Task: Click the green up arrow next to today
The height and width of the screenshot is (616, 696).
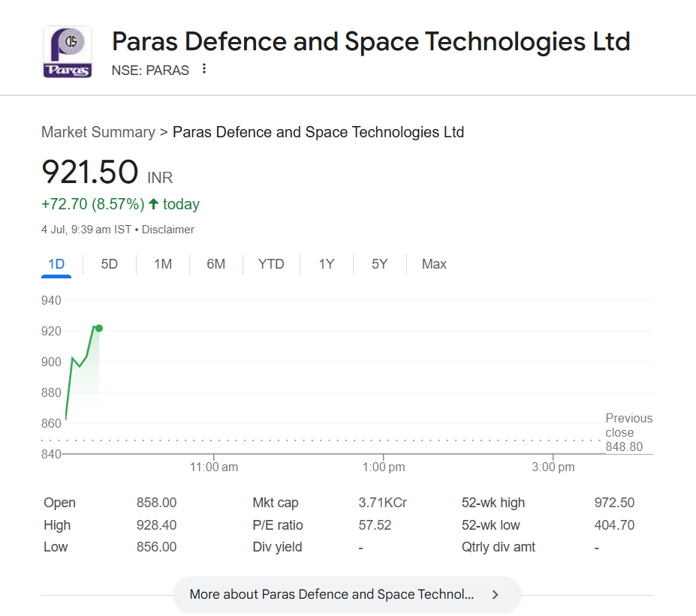Action: click(154, 204)
